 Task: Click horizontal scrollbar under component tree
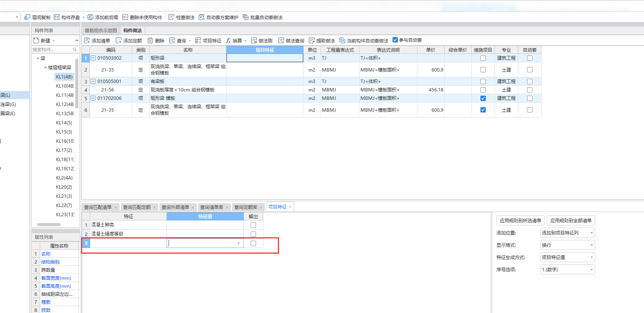pos(49,225)
